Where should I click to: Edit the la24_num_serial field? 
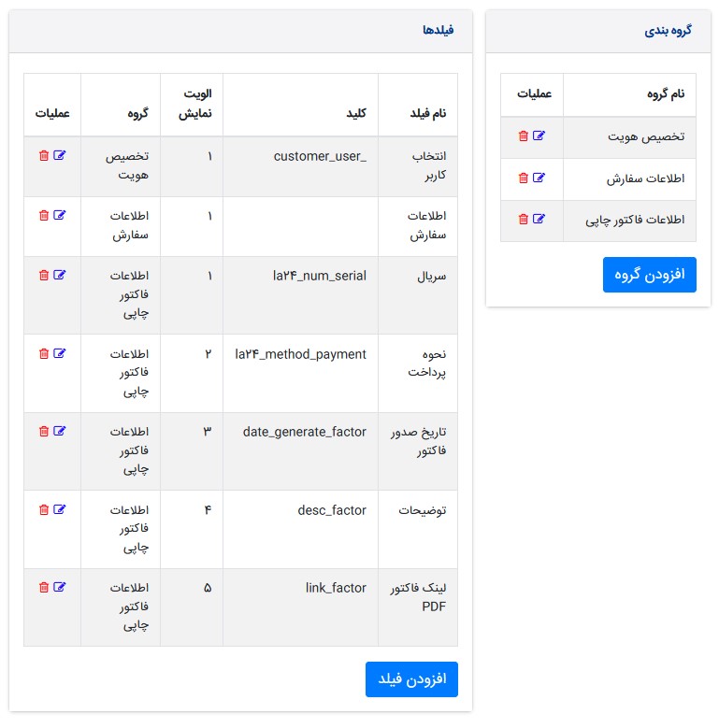point(60,275)
